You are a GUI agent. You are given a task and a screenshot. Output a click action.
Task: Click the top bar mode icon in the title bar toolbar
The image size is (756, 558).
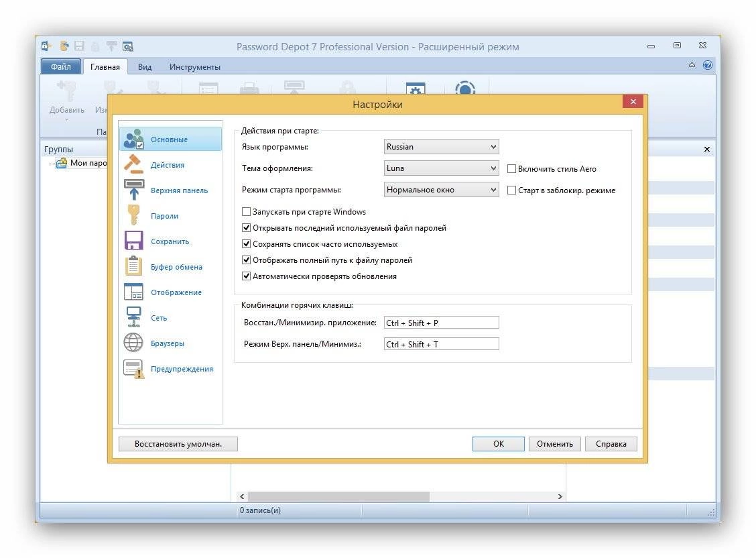111,46
